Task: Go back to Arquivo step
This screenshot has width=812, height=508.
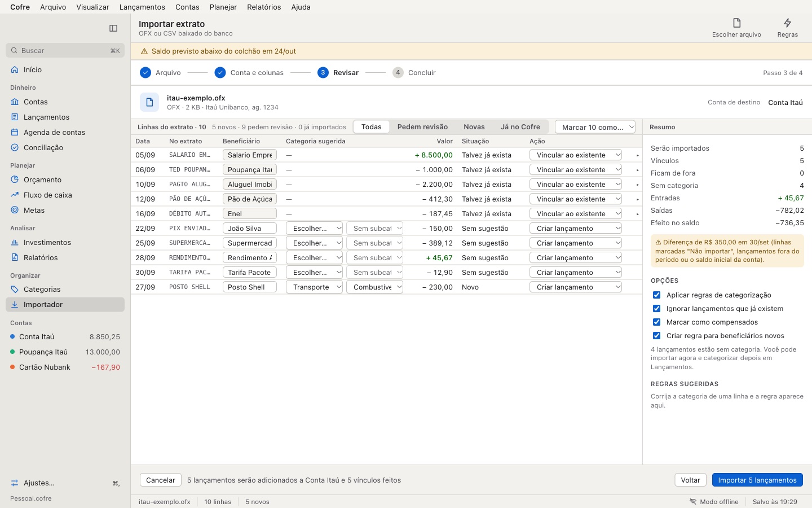Action: (161, 73)
